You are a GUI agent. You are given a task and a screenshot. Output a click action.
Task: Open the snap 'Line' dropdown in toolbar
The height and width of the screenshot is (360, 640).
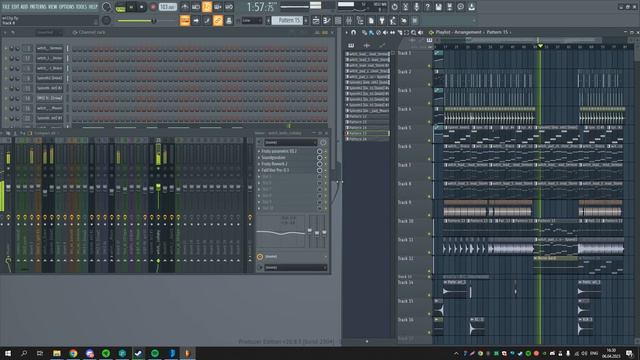251,20
